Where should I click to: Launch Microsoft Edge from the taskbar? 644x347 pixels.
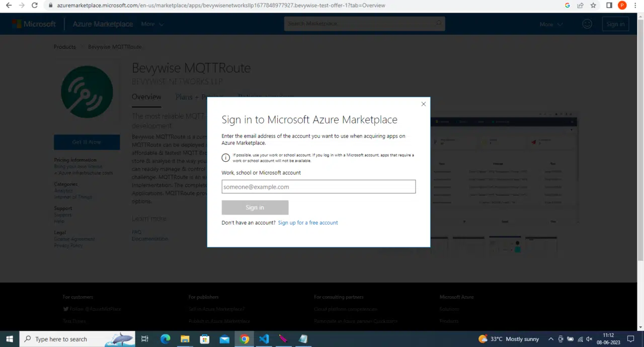[165, 339]
